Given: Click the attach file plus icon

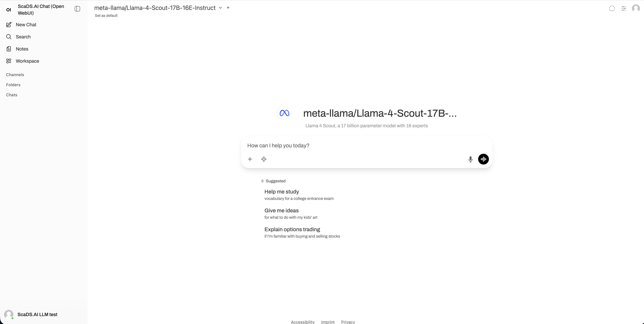Looking at the screenshot, I should (250, 159).
